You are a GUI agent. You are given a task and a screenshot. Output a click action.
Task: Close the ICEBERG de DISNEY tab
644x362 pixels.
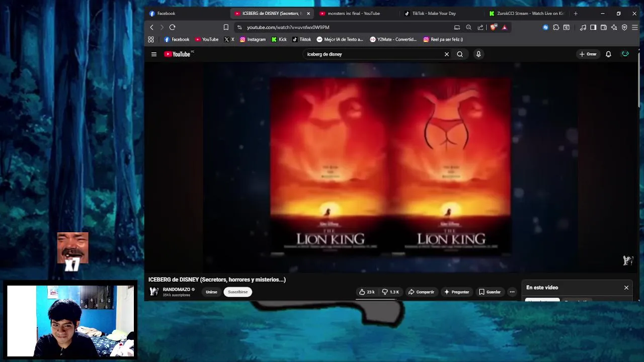click(x=308, y=14)
